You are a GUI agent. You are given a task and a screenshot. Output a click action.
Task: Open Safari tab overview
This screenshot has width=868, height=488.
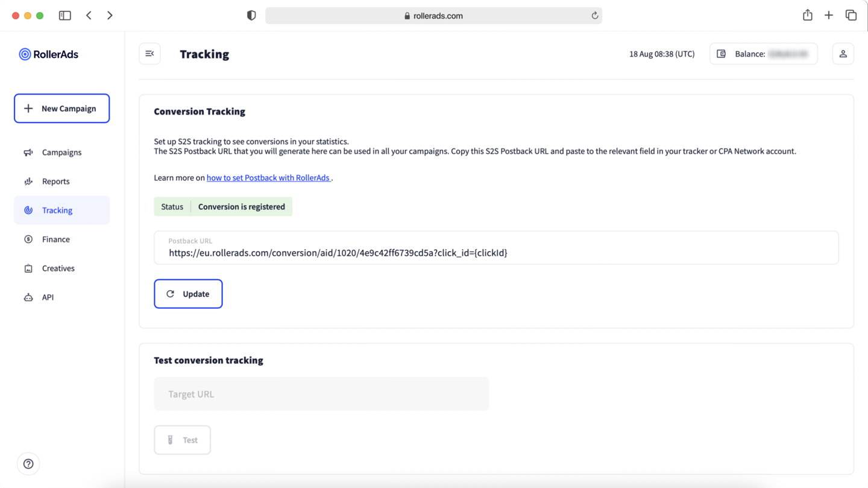851,14
